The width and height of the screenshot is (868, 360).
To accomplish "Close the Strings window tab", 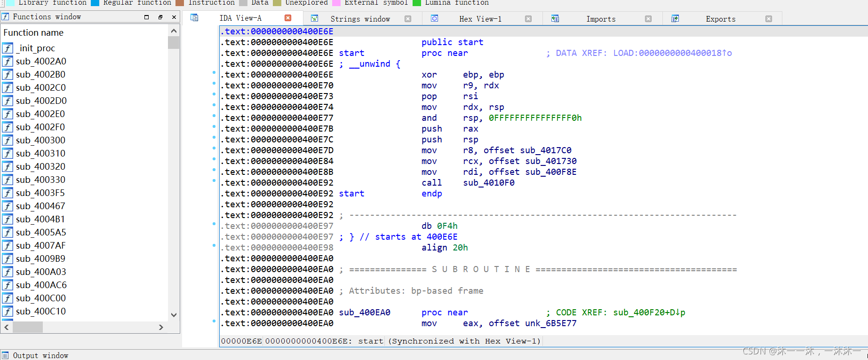I will tap(408, 19).
